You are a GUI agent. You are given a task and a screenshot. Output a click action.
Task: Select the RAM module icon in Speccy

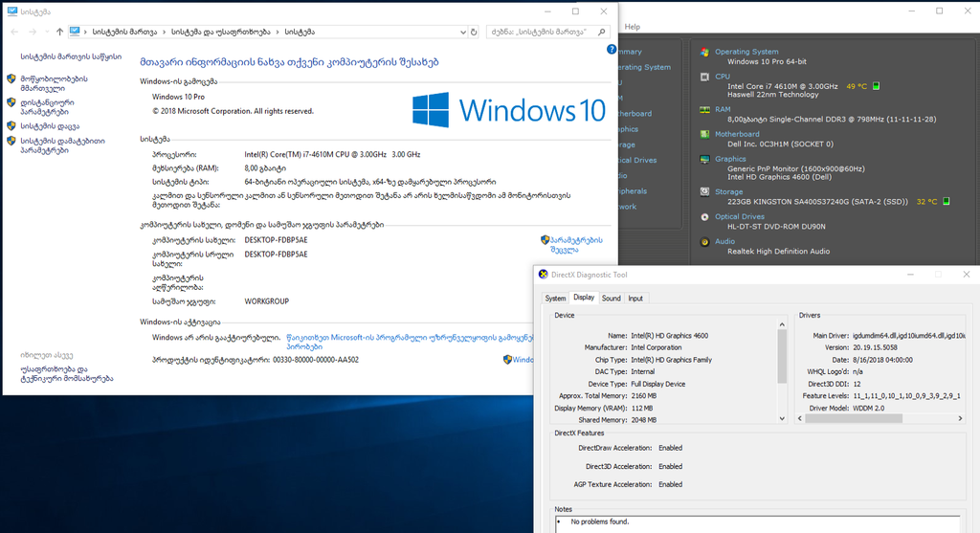click(705, 110)
